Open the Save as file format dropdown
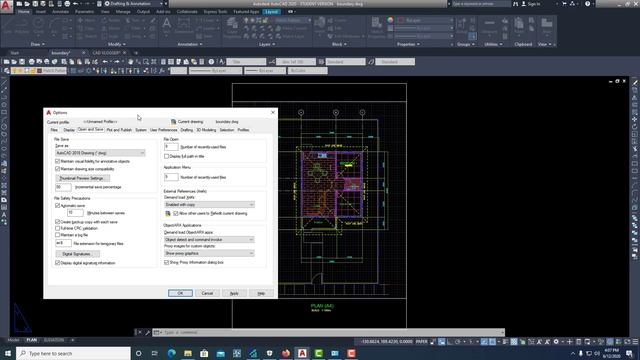Viewport: 640px width, 360px height. (100, 153)
